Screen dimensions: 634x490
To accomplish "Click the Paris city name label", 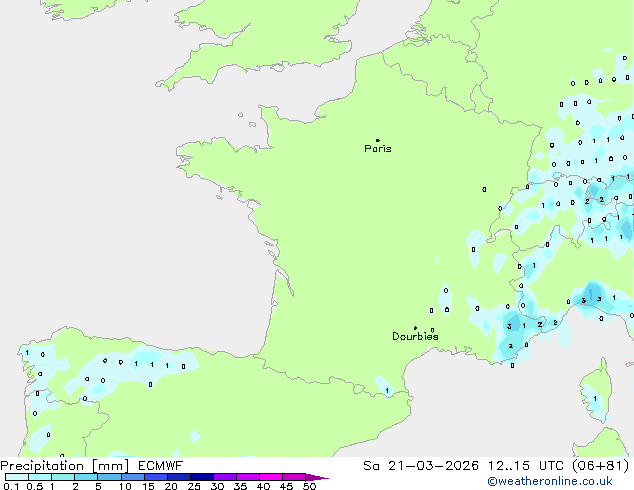I will (378, 149).
